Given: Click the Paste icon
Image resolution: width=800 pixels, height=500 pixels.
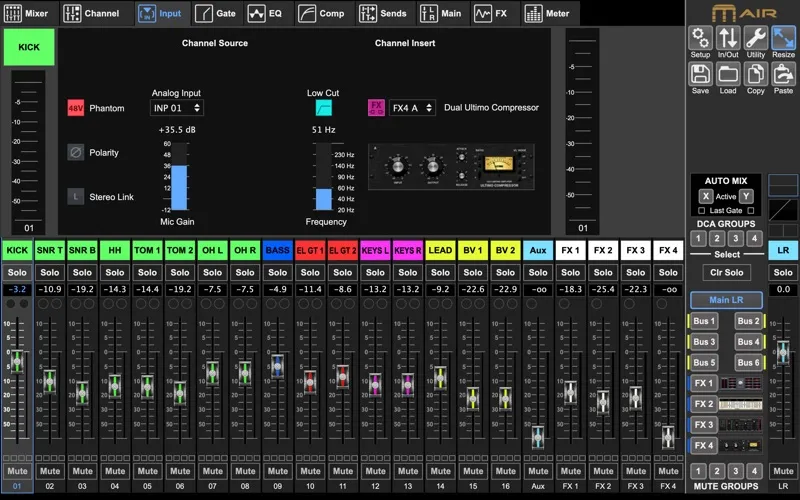Looking at the screenshot, I should click(783, 74).
